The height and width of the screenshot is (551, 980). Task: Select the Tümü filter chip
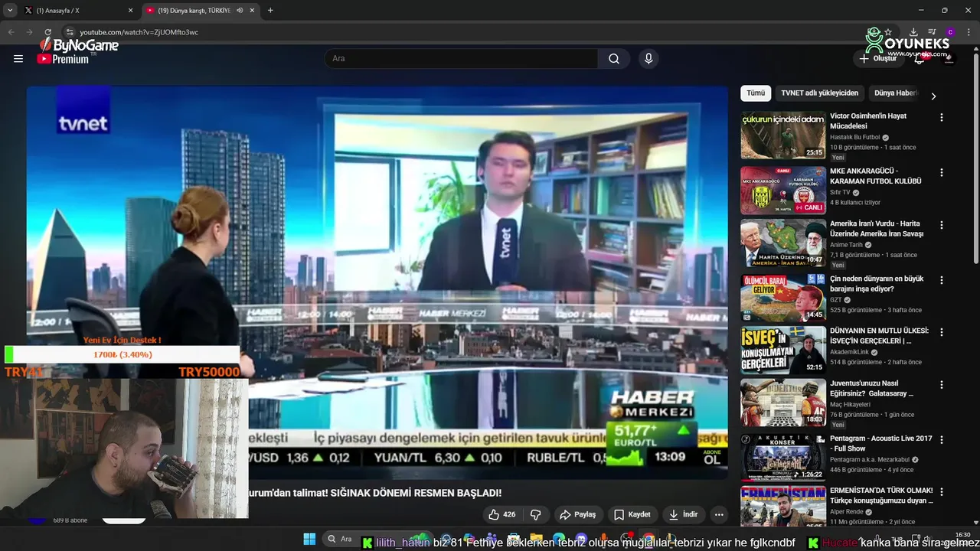pyautogui.click(x=756, y=93)
